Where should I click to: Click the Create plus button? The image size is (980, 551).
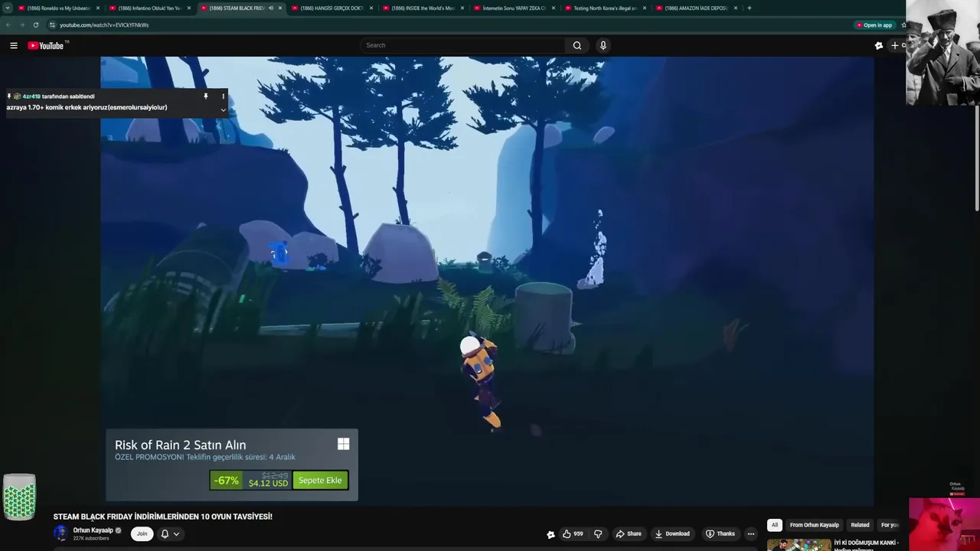pyautogui.click(x=896, y=45)
